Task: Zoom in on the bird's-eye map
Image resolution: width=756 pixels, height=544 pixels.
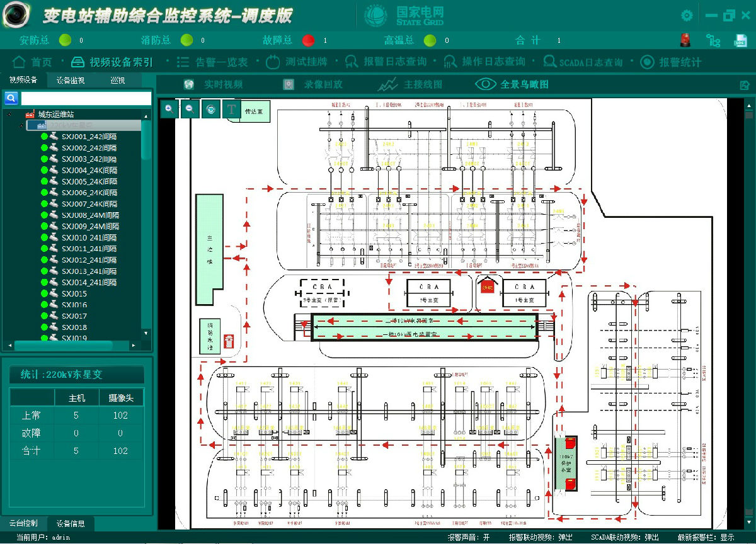Action: (169, 108)
